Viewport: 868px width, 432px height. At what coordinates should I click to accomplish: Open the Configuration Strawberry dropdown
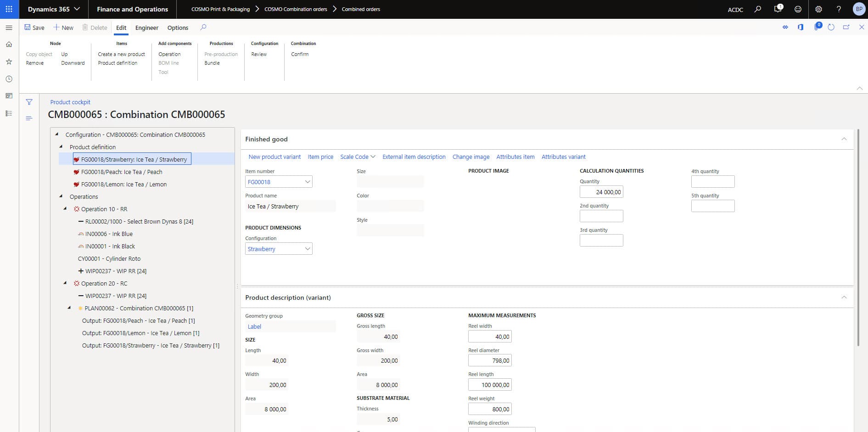tap(307, 249)
